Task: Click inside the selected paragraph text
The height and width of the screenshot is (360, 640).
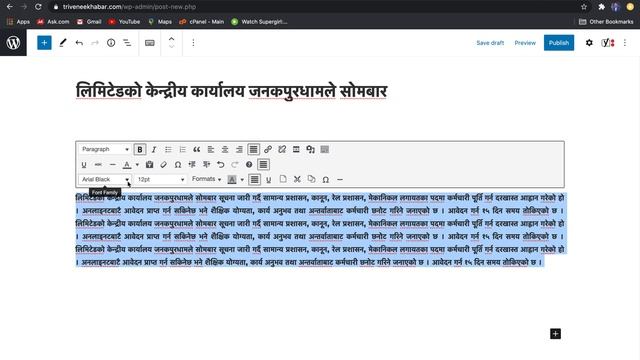Action: pyautogui.click(x=320, y=230)
